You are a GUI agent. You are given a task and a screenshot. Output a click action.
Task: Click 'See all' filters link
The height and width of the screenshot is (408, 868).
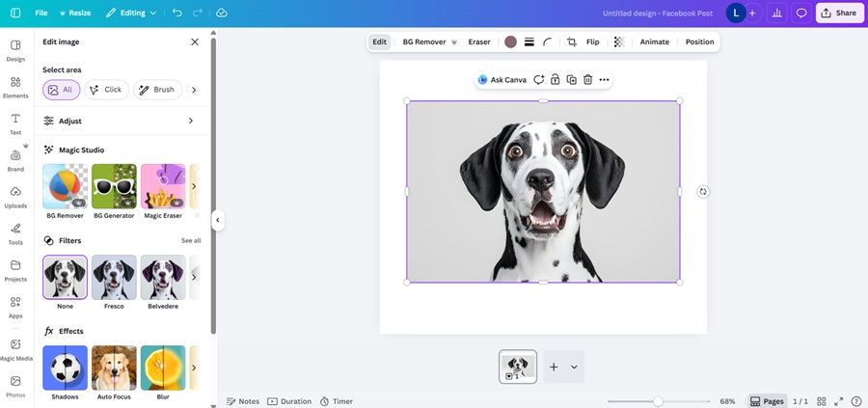(x=191, y=241)
